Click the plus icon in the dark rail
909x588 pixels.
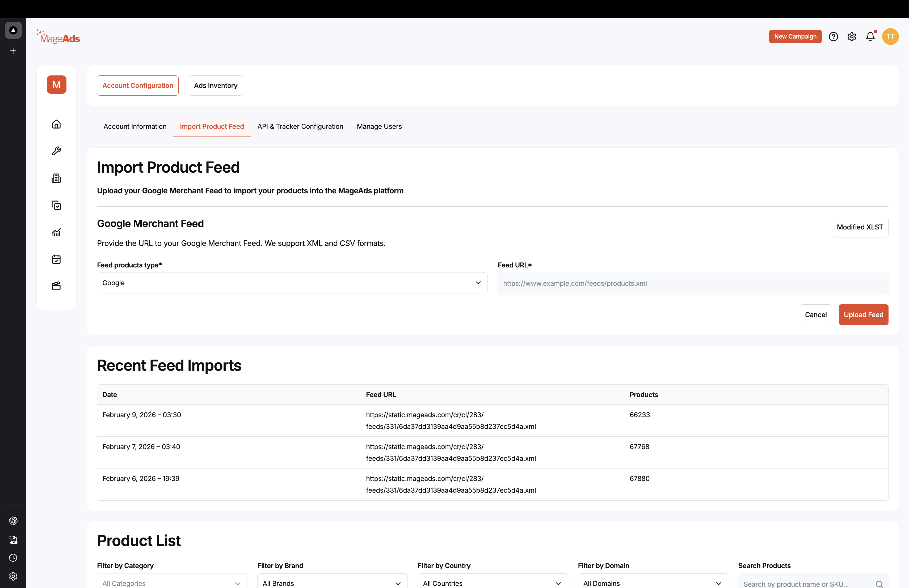[13, 51]
